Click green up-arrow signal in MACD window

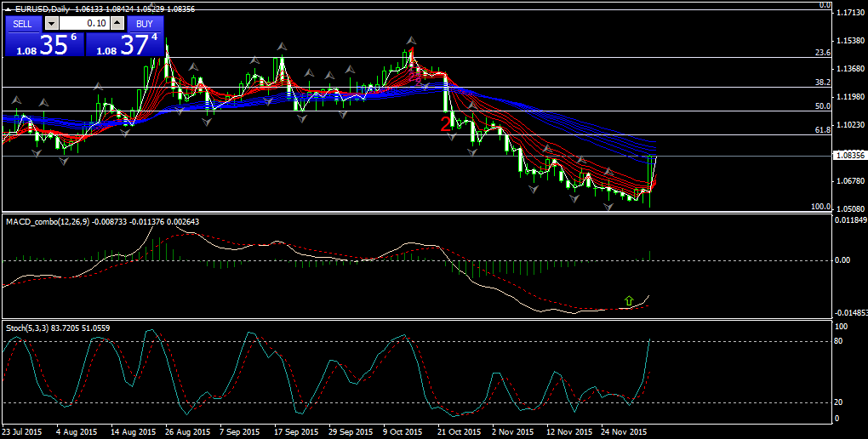click(x=629, y=300)
